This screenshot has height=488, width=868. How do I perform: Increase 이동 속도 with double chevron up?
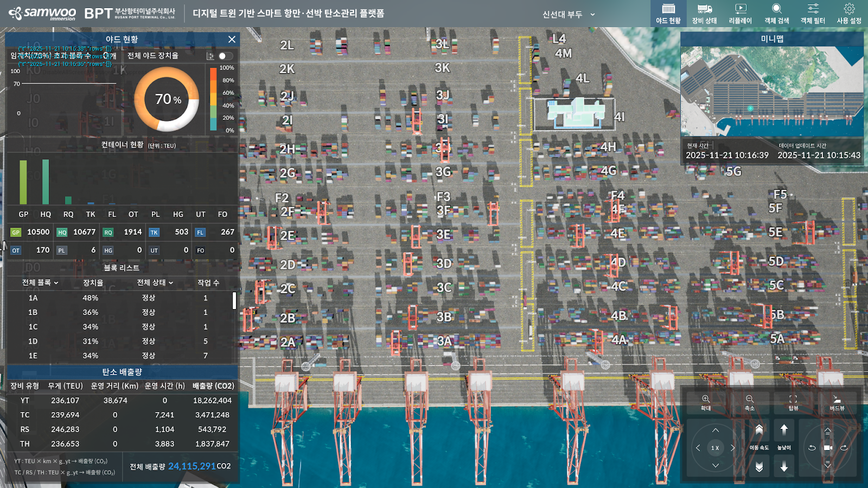[x=759, y=429]
